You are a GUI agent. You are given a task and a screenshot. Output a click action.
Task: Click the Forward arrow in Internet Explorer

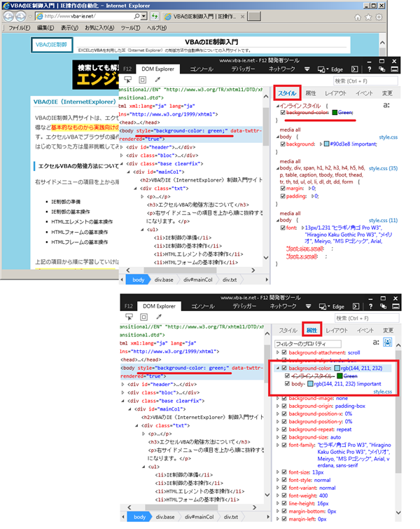[20, 16]
